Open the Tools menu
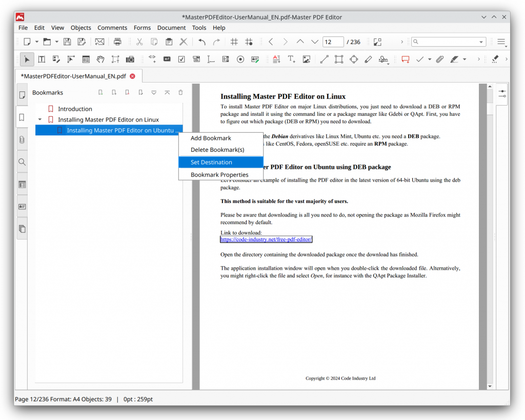 pos(199,28)
